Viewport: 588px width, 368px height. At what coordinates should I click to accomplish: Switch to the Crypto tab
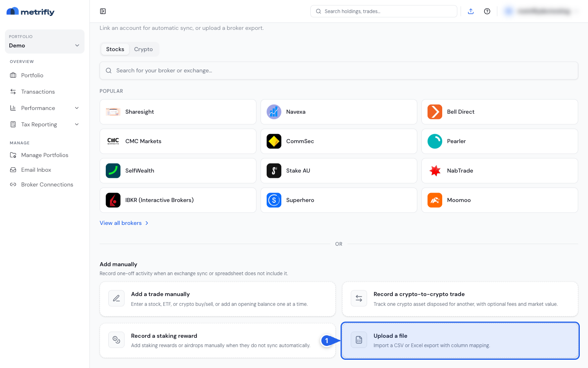click(143, 49)
